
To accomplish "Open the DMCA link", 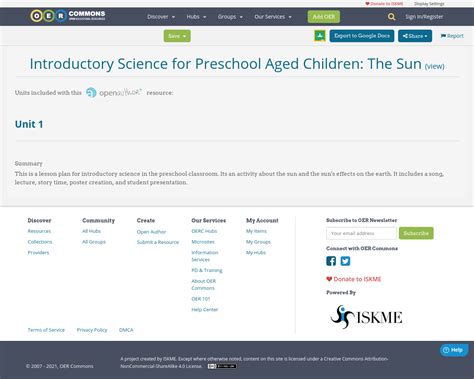I will (126, 330).
